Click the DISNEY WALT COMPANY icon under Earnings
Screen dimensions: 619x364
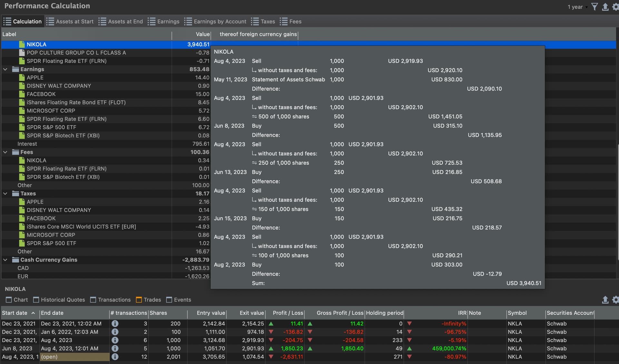coord(22,86)
